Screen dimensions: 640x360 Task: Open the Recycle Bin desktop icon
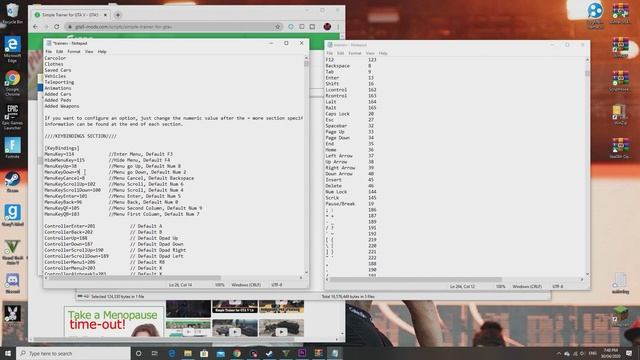tap(12, 13)
